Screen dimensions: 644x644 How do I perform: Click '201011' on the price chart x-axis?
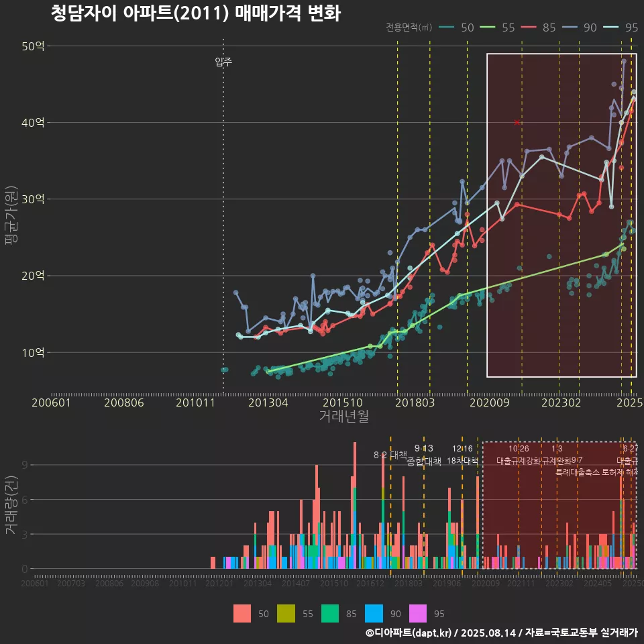pyautogui.click(x=195, y=402)
